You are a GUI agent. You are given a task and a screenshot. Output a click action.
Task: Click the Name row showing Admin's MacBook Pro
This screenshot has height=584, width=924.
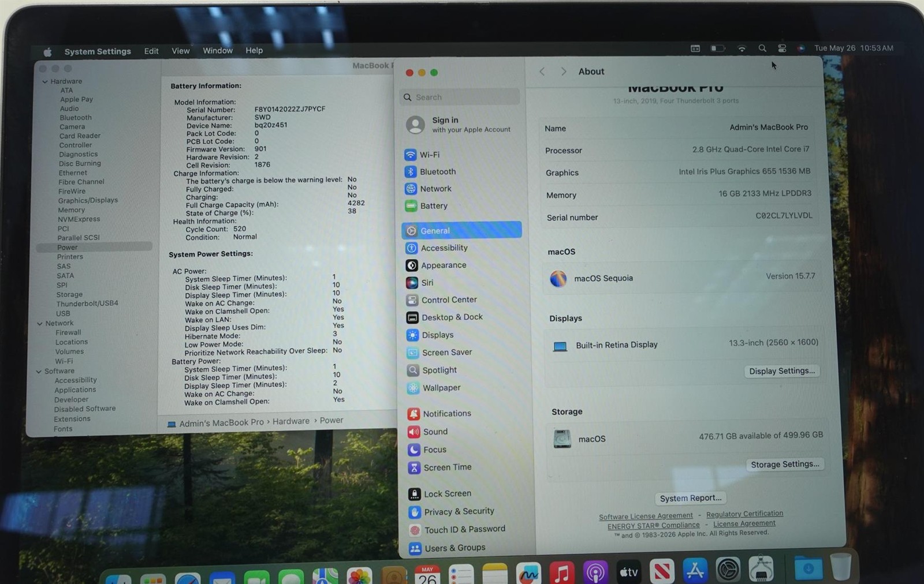(677, 128)
